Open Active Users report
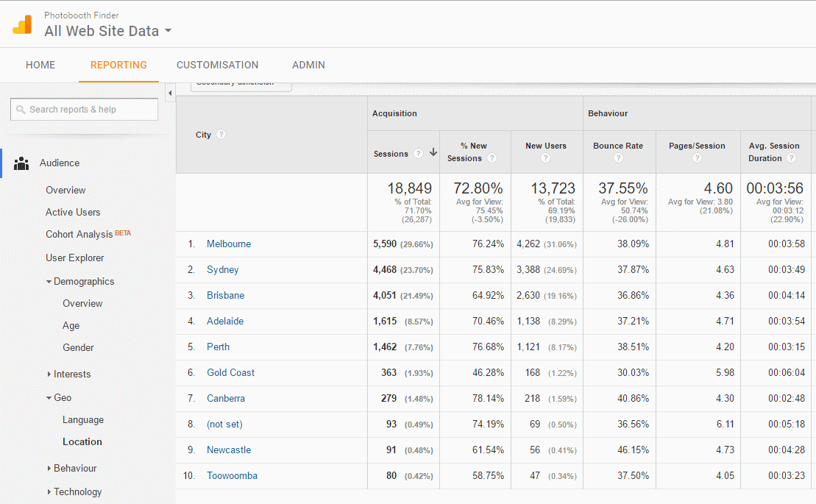 [73, 212]
